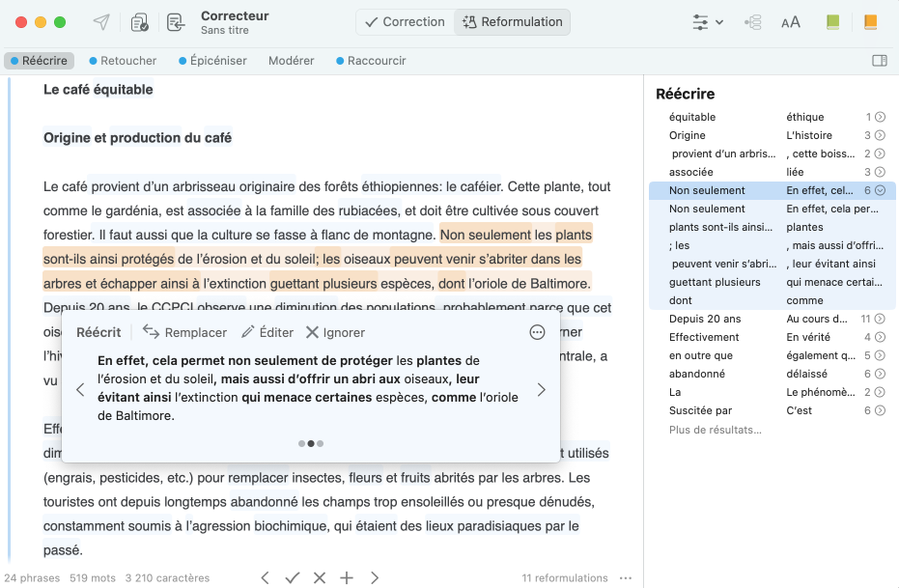Image resolution: width=899 pixels, height=588 pixels.
Task: Open the orange guides book icon
Action: click(x=870, y=22)
